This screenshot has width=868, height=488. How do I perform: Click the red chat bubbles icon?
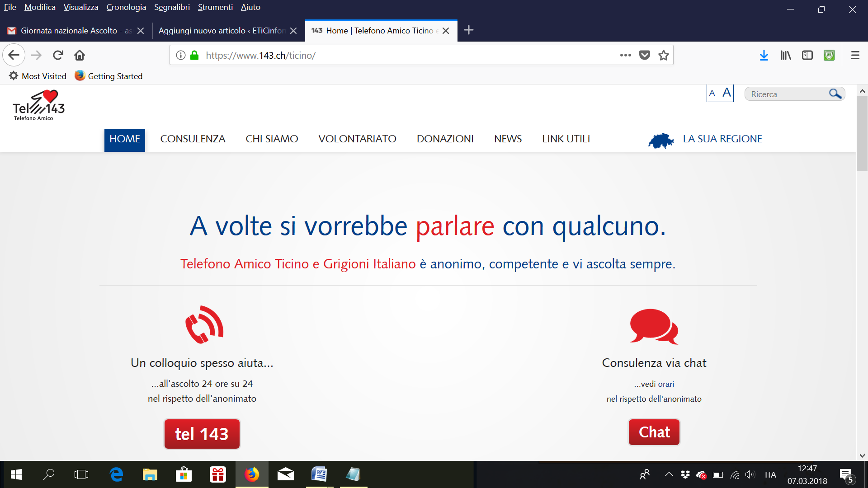(654, 326)
